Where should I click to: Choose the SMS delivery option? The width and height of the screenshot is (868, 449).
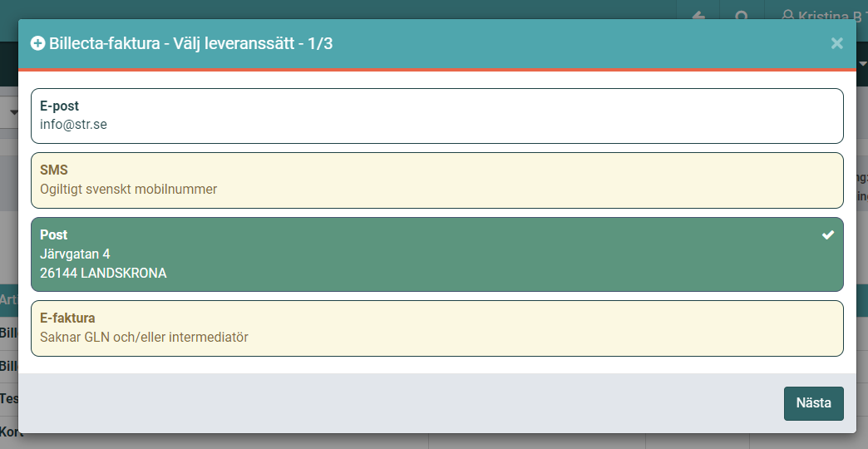tap(437, 180)
